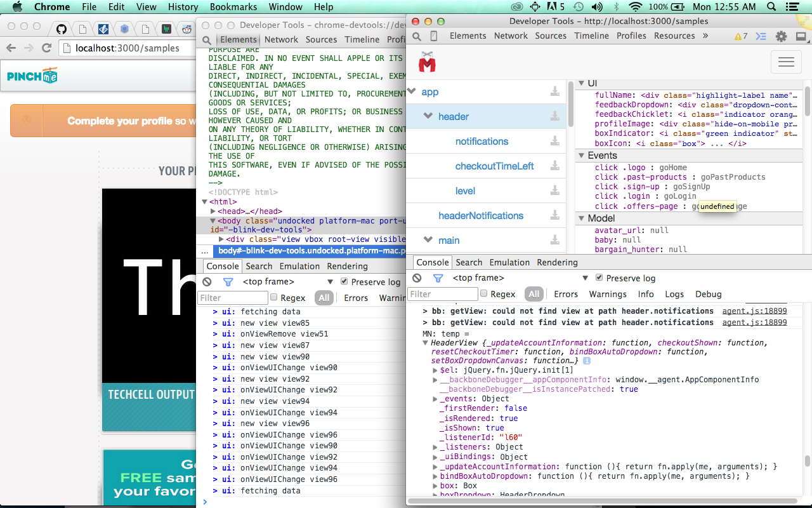Screen dimensions: 812x508
Task: Toggle Preserve log in middle DevTools window
Action: pos(344,281)
